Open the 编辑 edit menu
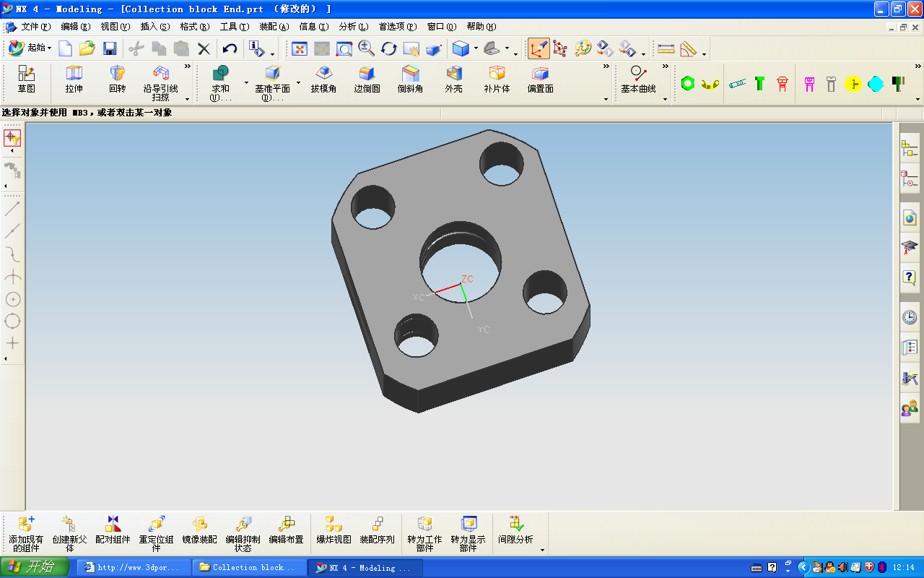 click(x=76, y=27)
